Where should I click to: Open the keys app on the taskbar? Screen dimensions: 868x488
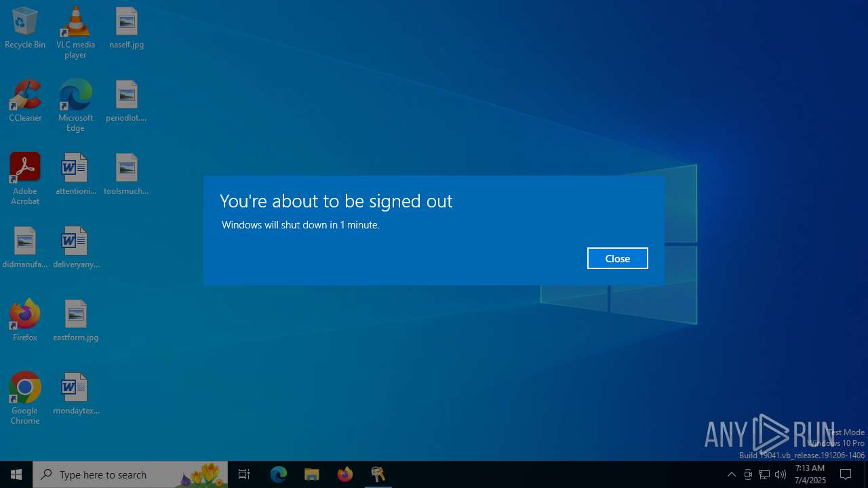(378, 474)
